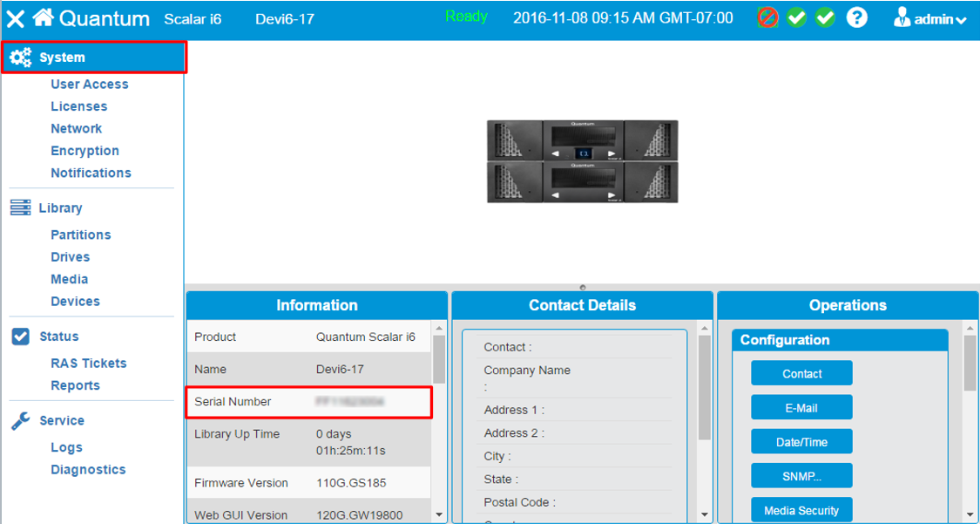This screenshot has height=524, width=980.
Task: Close the navigation menu with the X icon
Action: 16,19
